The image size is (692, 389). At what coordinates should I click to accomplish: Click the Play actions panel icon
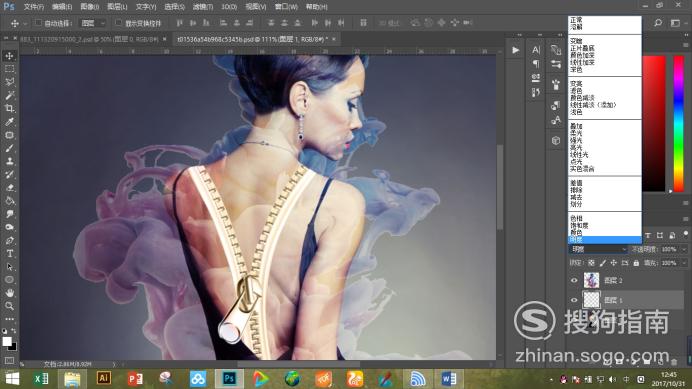[515, 50]
